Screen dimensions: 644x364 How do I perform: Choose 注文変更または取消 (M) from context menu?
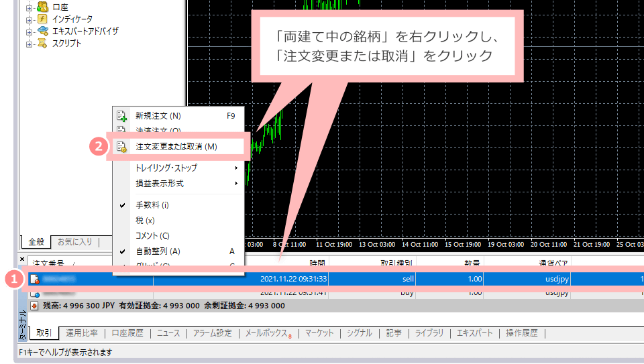176,146
